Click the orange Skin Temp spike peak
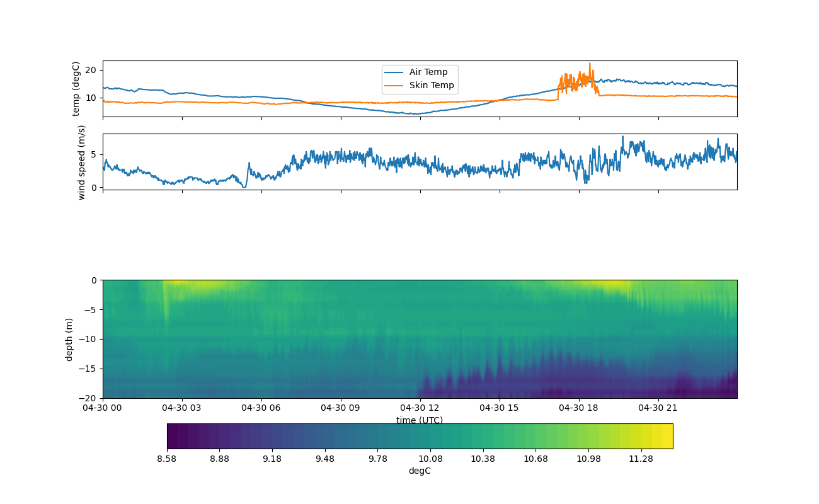 pos(590,64)
